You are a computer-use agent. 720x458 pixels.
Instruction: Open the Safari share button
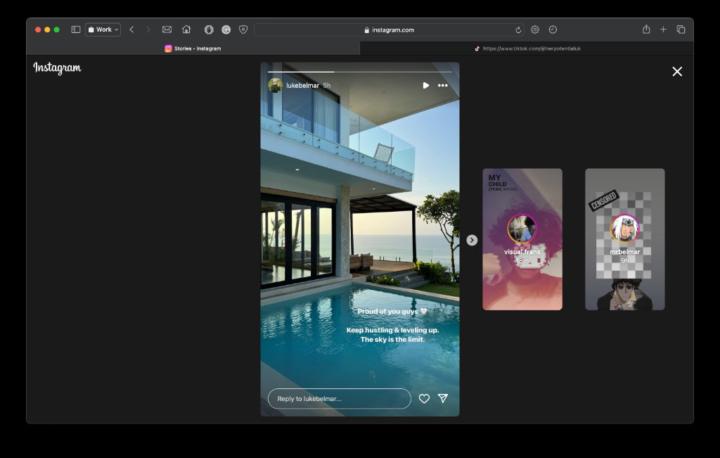[x=646, y=29]
